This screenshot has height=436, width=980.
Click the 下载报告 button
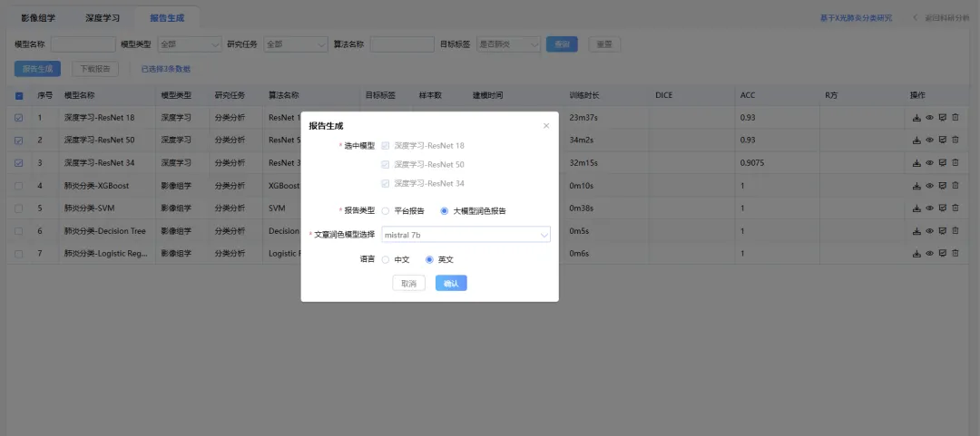[x=95, y=69]
